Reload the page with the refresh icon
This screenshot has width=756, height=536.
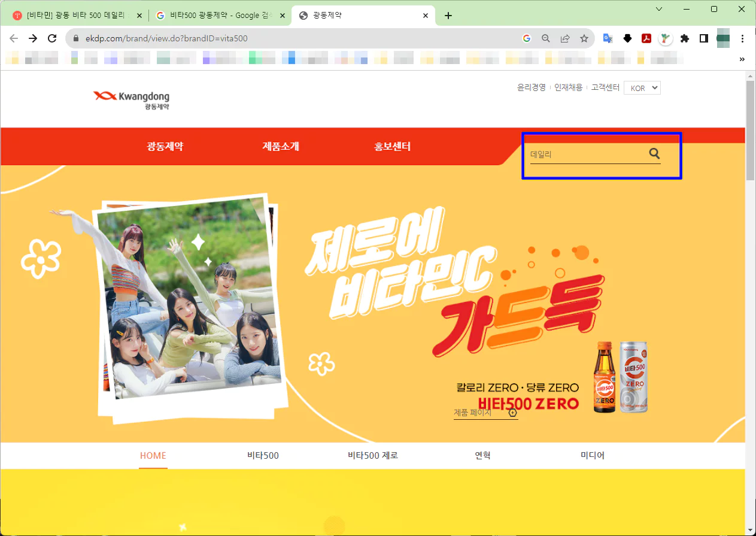coord(52,38)
